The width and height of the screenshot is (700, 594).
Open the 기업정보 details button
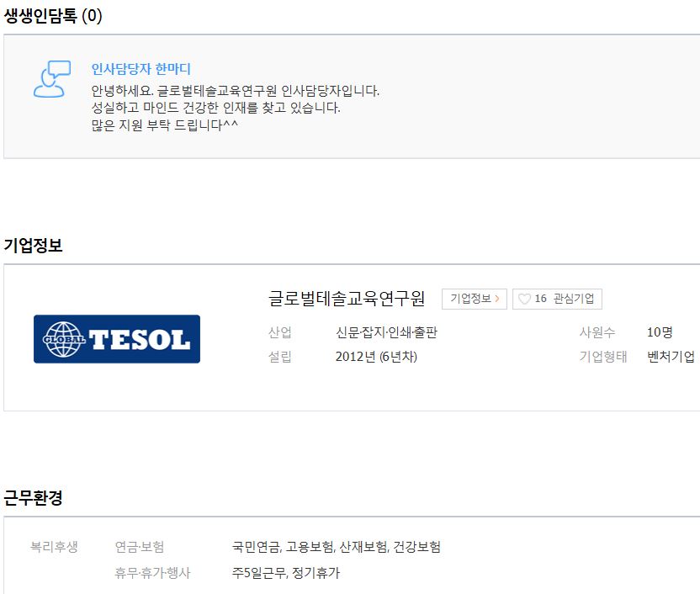coord(475,299)
